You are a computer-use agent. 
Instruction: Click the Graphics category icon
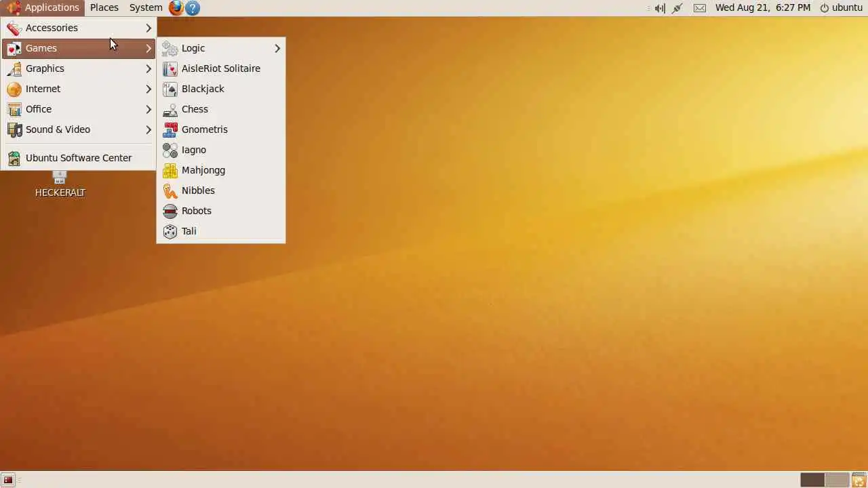coord(14,68)
